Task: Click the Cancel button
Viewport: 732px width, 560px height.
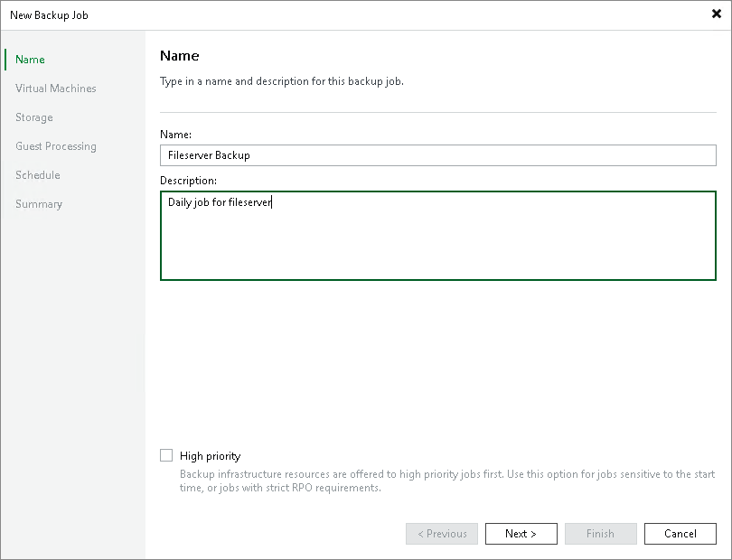Action: [x=680, y=533]
